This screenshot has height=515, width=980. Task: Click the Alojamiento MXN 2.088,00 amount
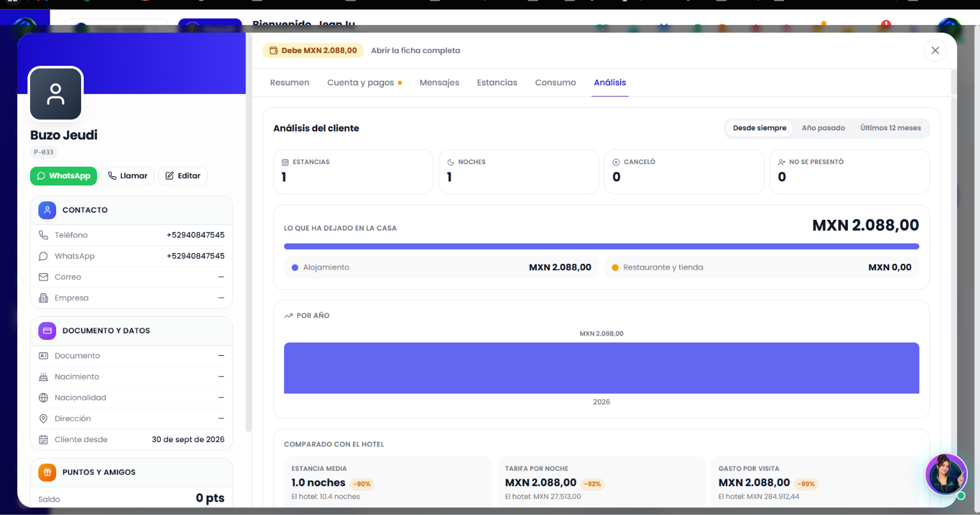pyautogui.click(x=560, y=267)
